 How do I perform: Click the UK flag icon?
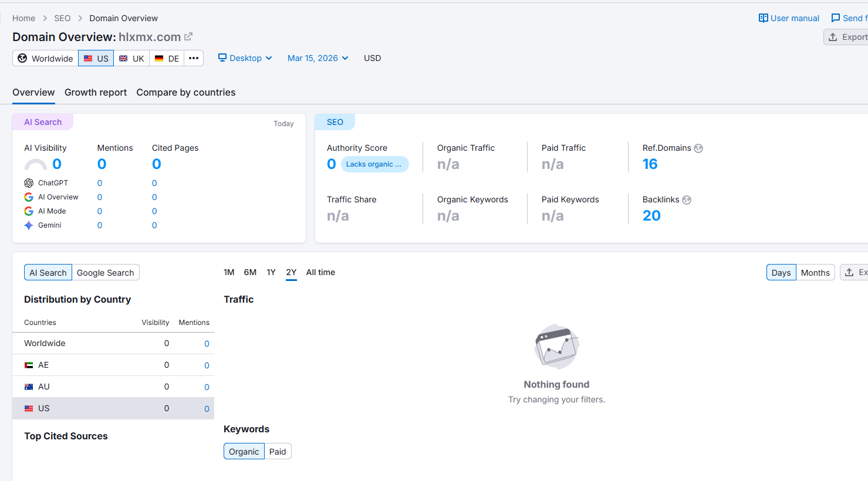[123, 59]
